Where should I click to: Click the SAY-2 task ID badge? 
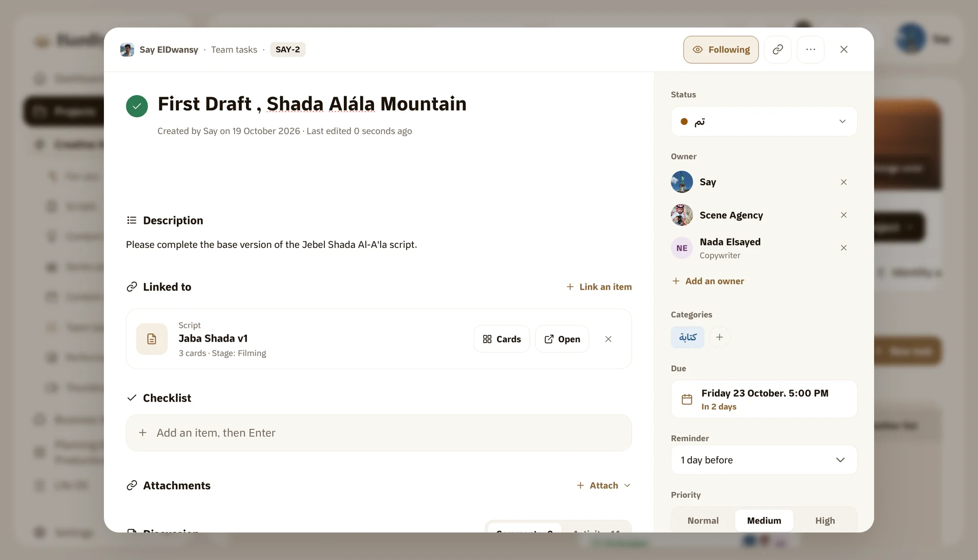[x=287, y=49]
